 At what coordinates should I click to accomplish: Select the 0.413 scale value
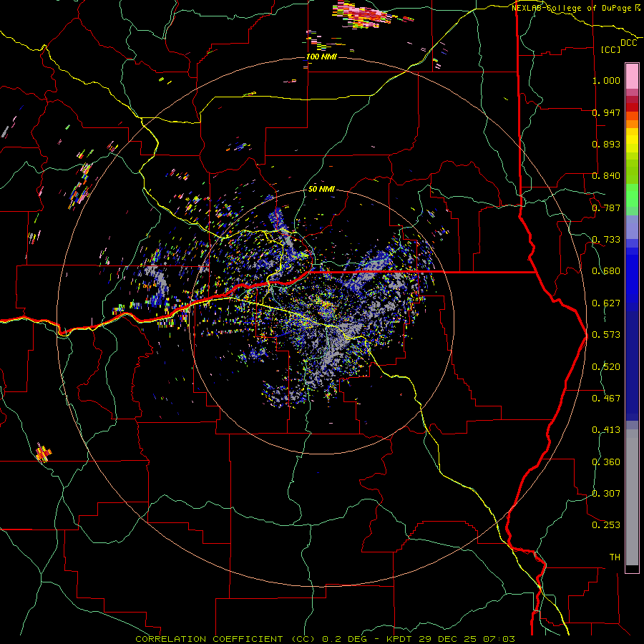point(606,430)
